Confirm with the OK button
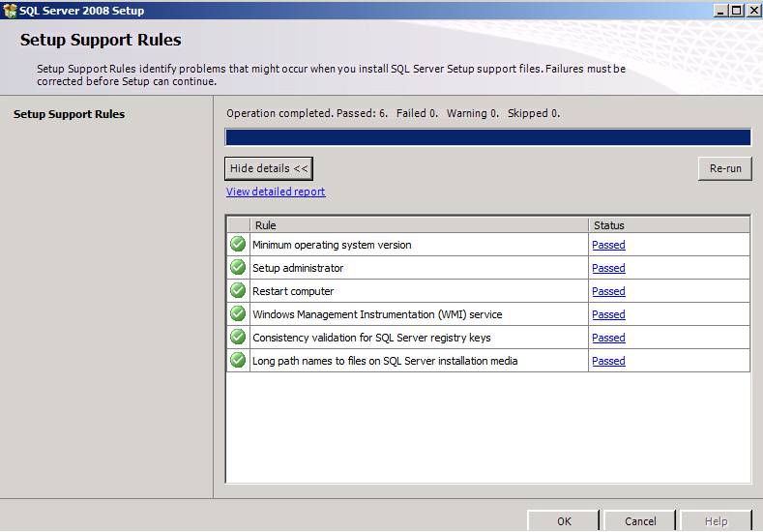The height and width of the screenshot is (532, 763). 564,520
